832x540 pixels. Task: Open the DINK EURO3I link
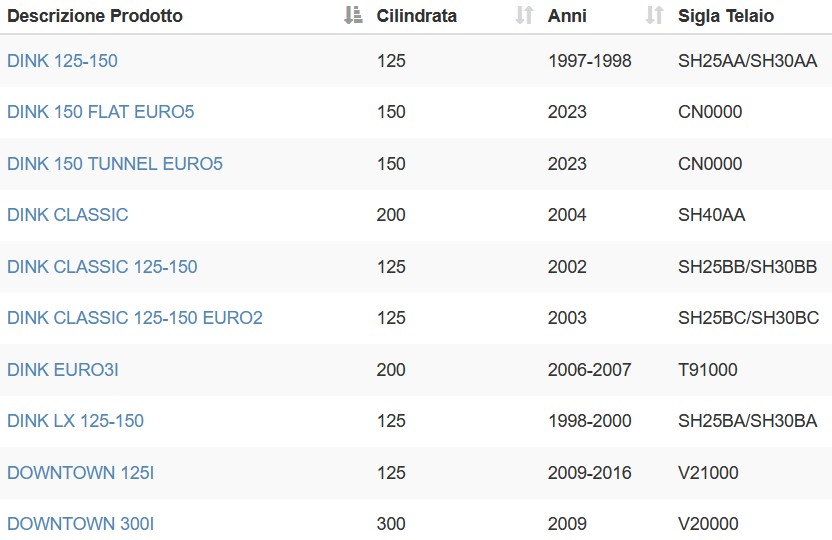[63, 370]
